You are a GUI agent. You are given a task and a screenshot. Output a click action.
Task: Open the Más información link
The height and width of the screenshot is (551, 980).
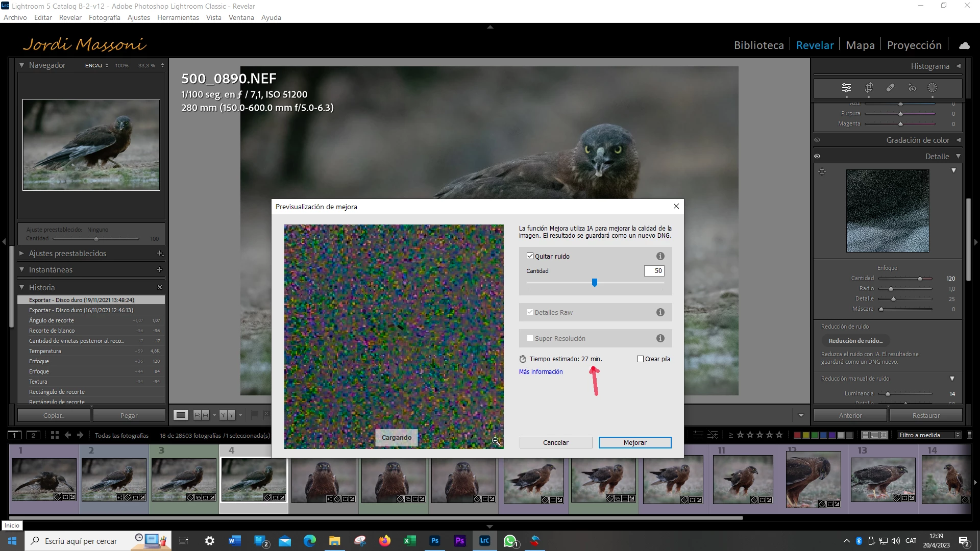click(541, 372)
